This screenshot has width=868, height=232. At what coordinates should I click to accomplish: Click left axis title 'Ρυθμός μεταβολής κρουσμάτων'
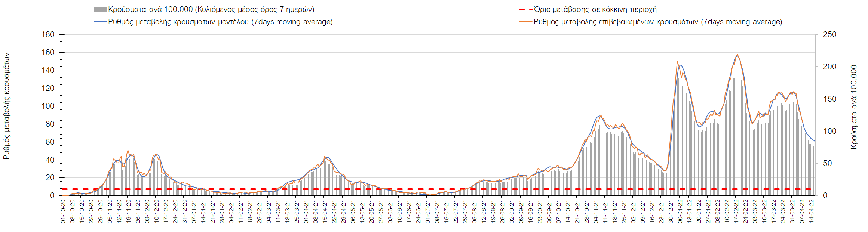click(6, 106)
